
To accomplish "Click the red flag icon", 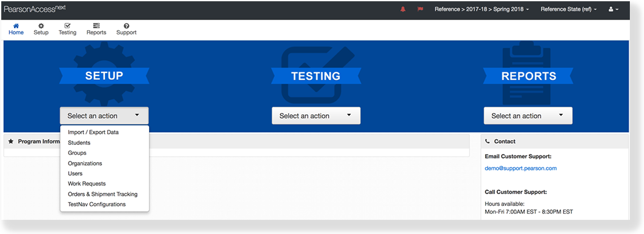I will 420,9.
